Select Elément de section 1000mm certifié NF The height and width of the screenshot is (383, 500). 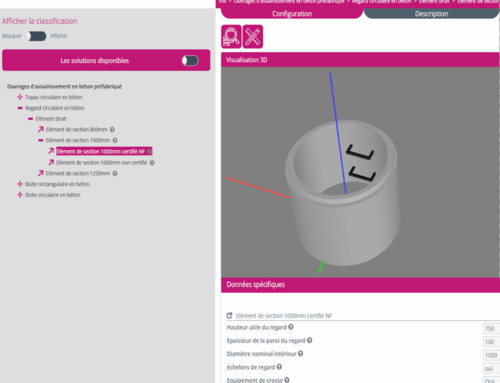101,152
